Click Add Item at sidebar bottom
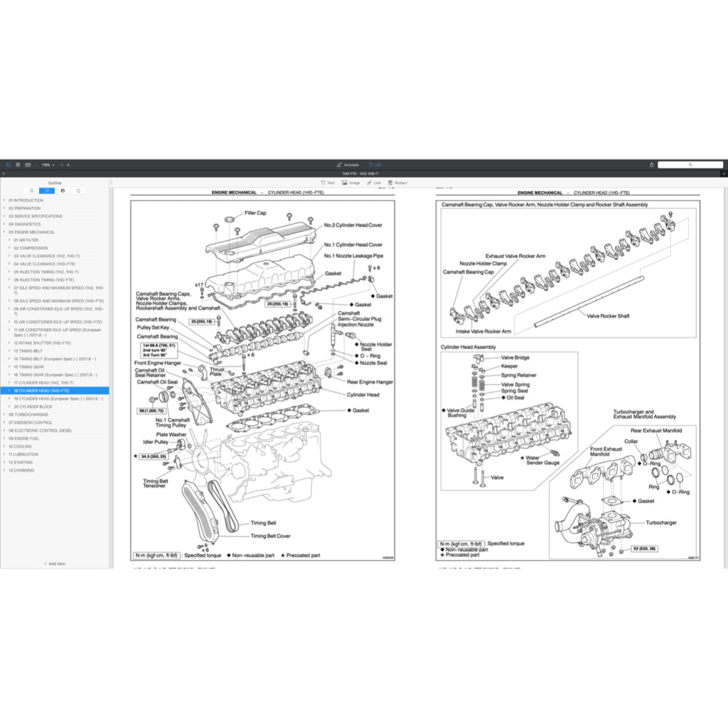The width and height of the screenshot is (728, 728). [x=55, y=564]
